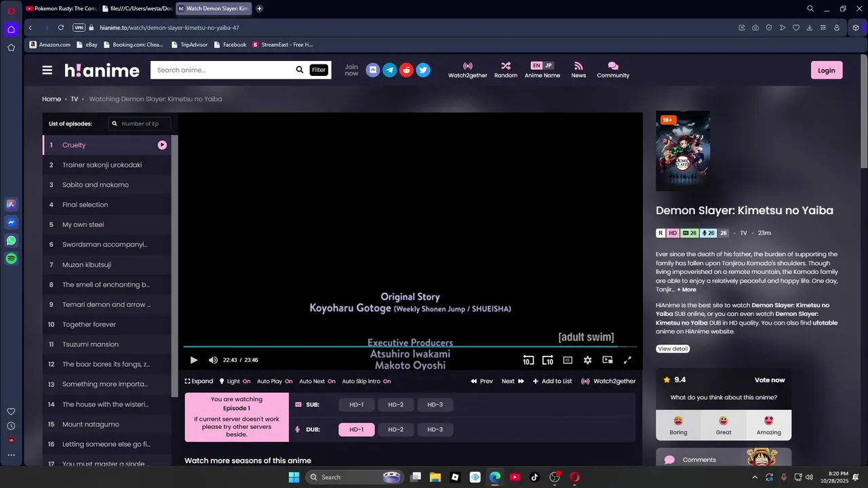Mute the video player volume icon
This screenshot has width=868, height=488.
[213, 360]
